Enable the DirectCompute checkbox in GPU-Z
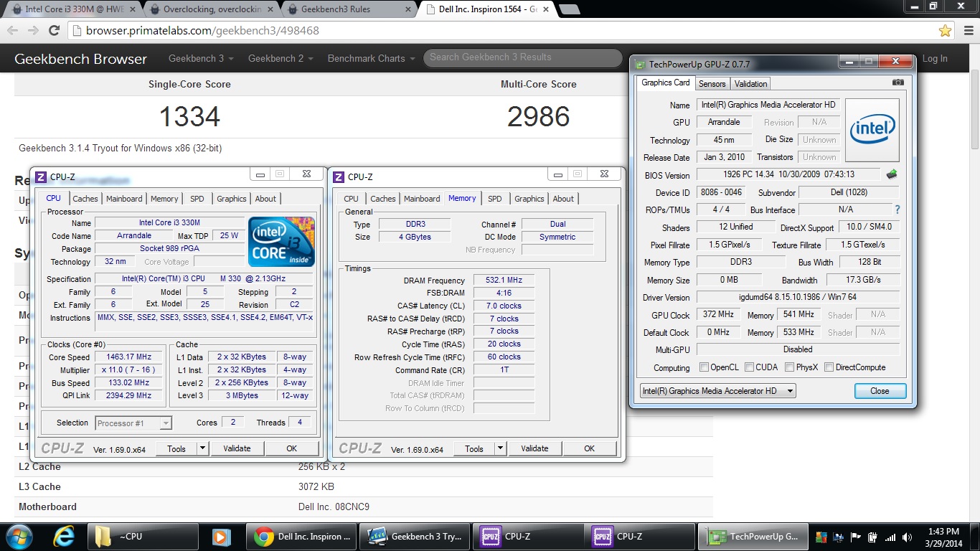The width and height of the screenshot is (980, 551). point(829,367)
